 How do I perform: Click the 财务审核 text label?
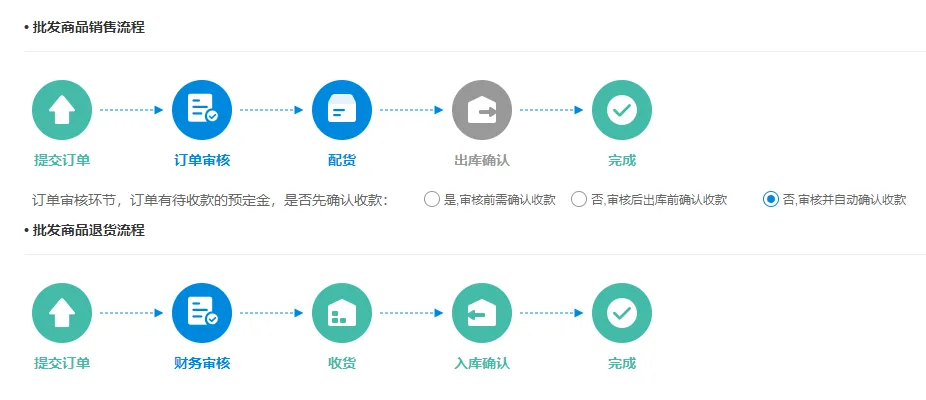click(202, 363)
